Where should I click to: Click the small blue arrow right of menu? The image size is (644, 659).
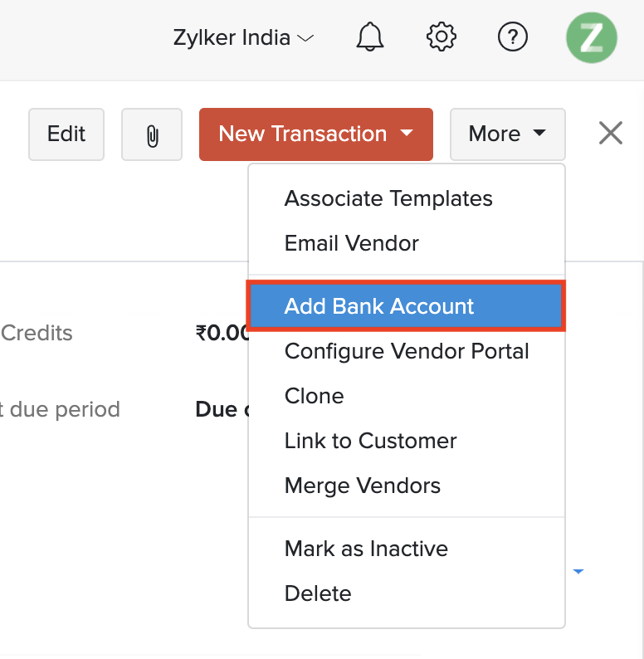pos(578,571)
